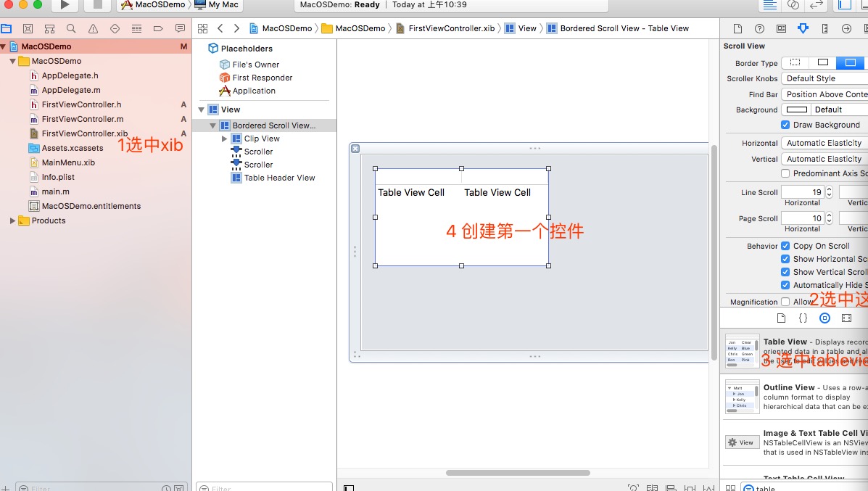Toggle the Show Vertical Scroller checkbox

785,272
